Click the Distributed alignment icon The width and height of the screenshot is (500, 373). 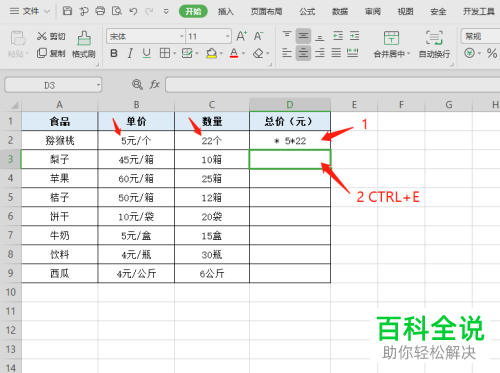353,53
